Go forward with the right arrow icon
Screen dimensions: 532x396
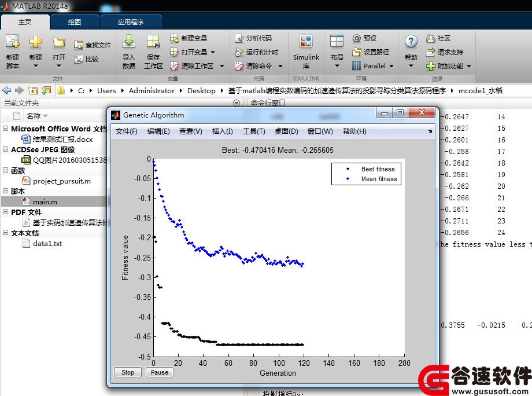[20, 90]
